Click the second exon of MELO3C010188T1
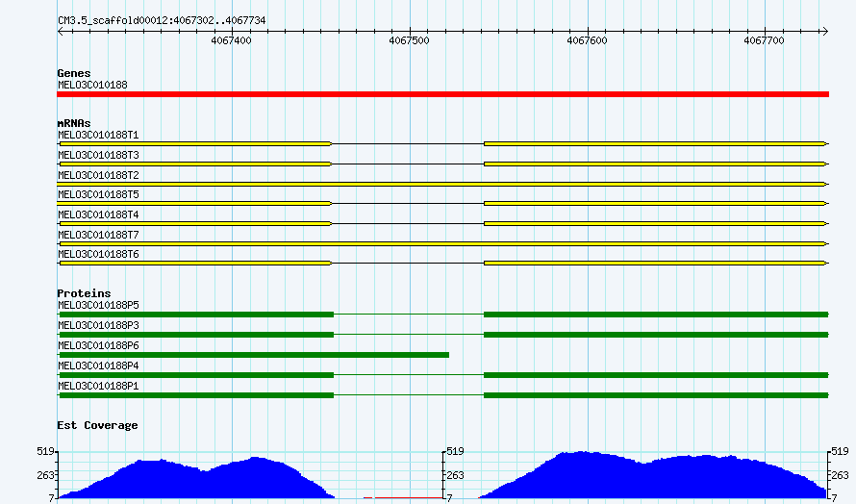 click(655, 143)
